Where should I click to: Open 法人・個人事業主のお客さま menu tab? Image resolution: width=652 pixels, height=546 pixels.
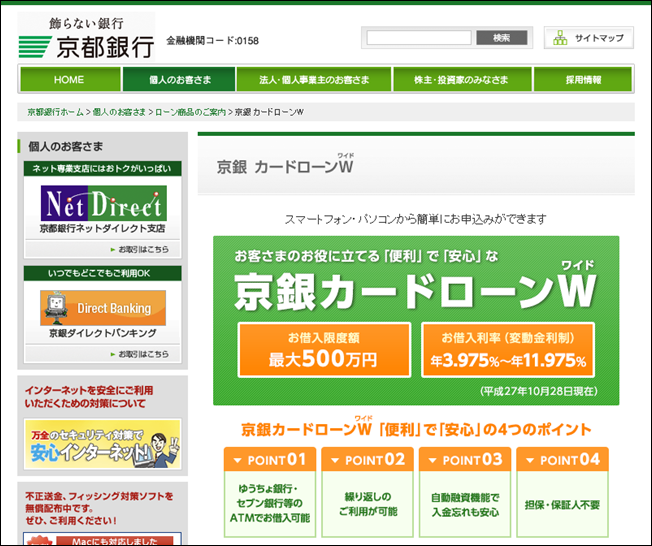coord(314,79)
